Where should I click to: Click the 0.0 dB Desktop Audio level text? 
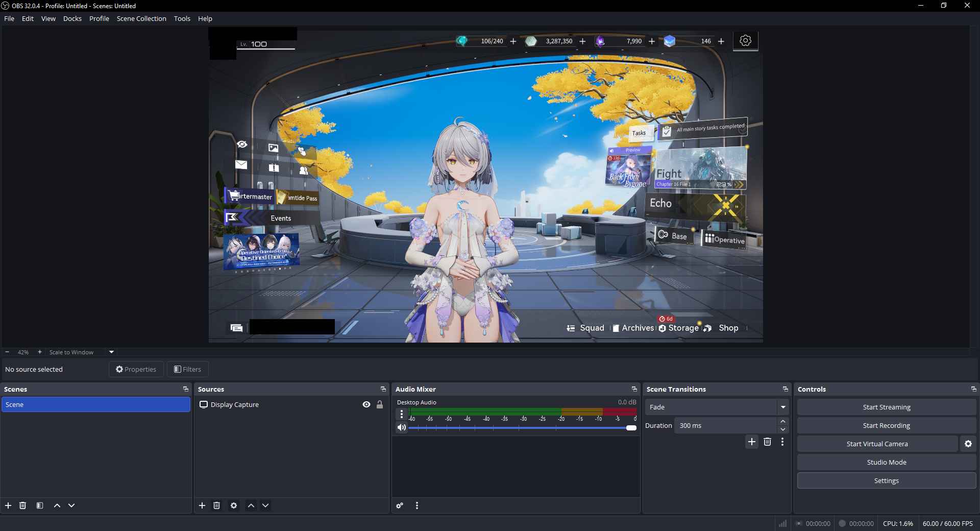click(627, 402)
